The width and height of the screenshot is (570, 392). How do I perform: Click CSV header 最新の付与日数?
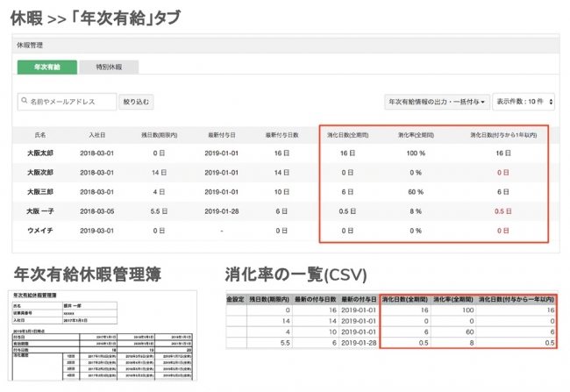315,299
